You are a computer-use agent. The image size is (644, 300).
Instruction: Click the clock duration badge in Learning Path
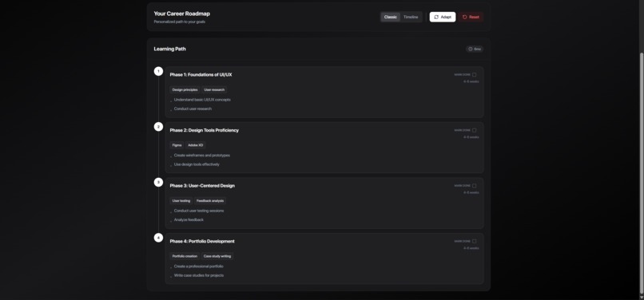tap(475, 49)
